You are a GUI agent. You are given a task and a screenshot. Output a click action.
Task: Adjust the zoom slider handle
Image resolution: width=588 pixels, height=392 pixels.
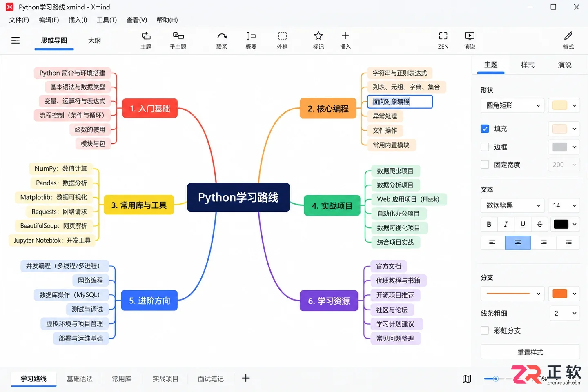pos(495,379)
